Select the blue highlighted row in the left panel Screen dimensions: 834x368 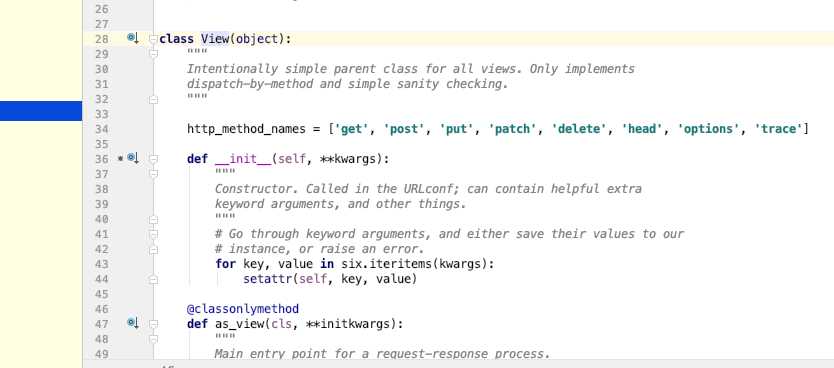[41, 111]
